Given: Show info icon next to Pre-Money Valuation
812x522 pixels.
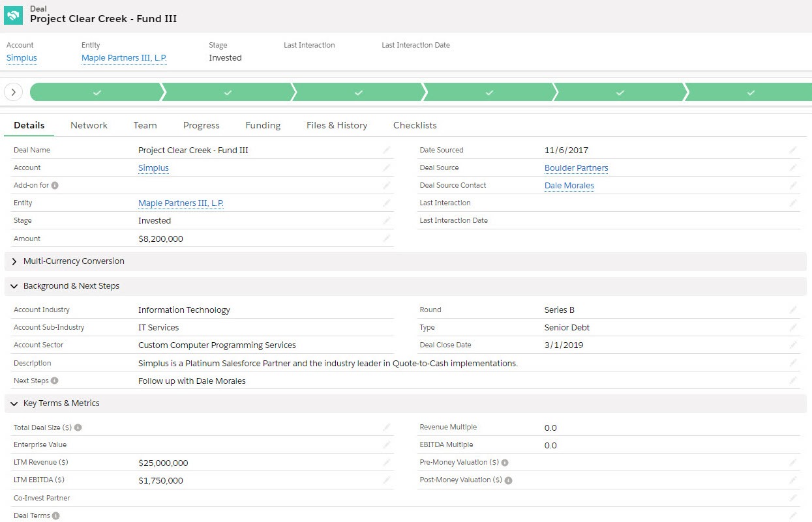Looking at the screenshot, I should click(x=505, y=463).
